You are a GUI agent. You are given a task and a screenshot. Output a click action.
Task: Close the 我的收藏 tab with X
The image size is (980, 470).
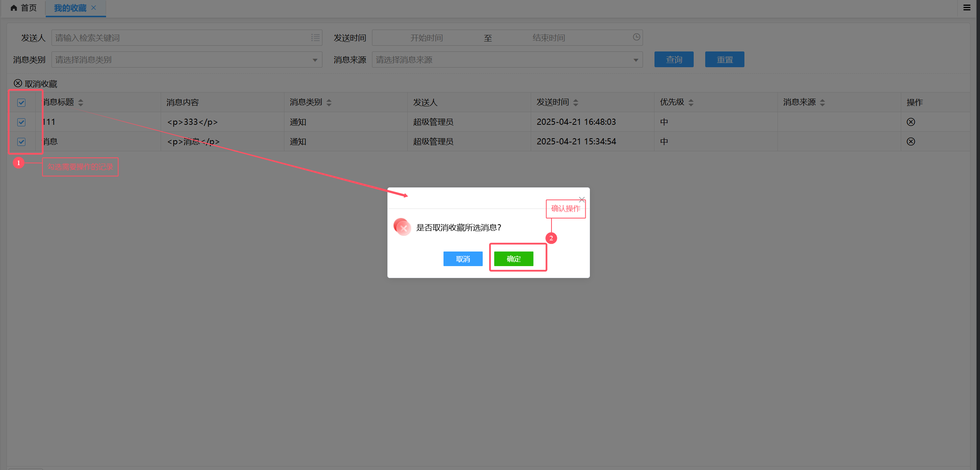coord(94,8)
